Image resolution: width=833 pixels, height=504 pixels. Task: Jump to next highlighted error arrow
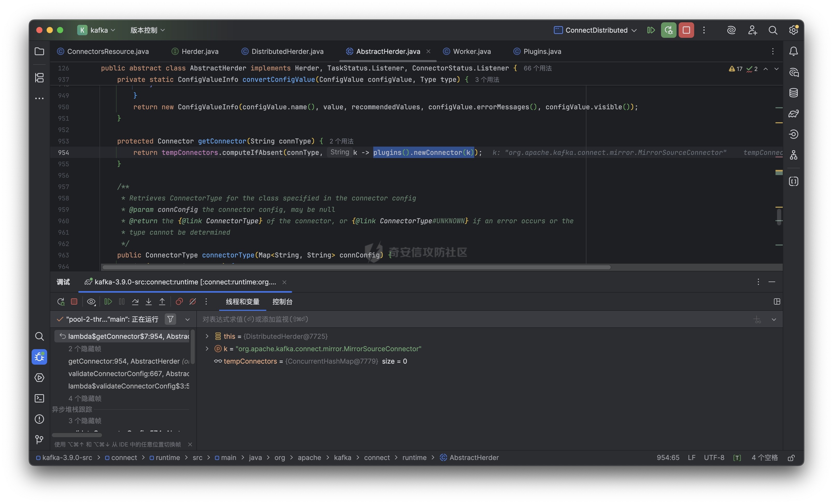tap(777, 69)
